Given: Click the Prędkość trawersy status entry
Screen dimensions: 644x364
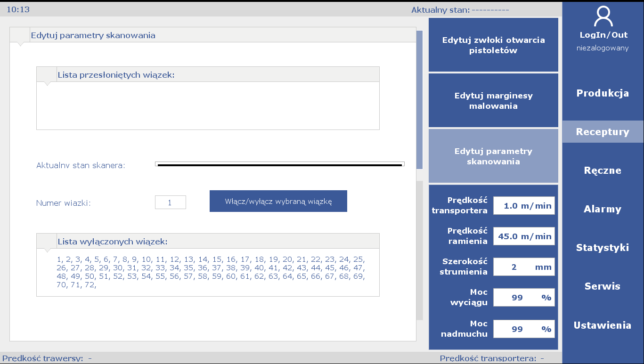Looking at the screenshot, I should pos(47,358).
